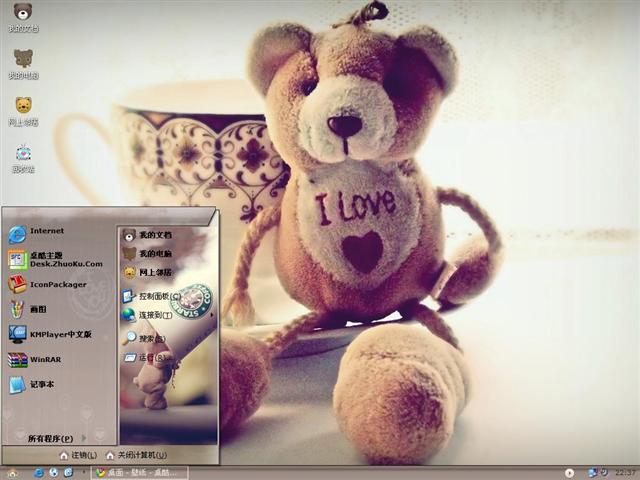Open the 回收站 recycle bin desktop icon

[23, 158]
